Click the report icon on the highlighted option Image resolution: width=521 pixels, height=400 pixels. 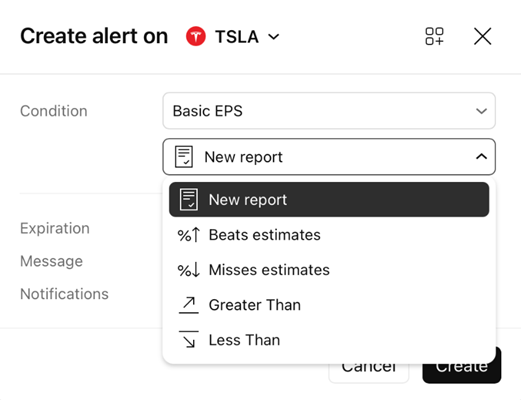[x=189, y=199]
